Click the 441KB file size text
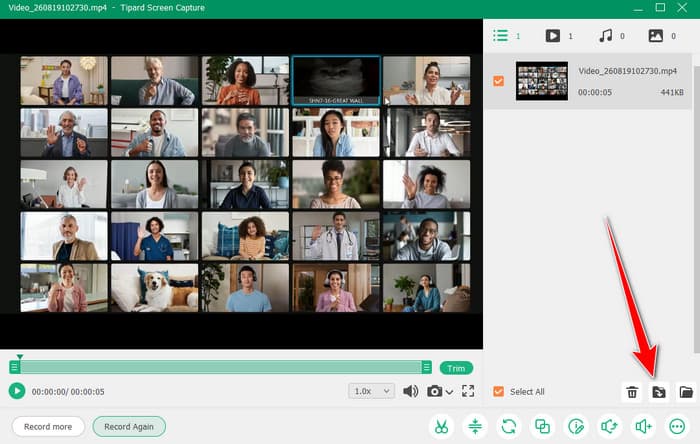 tap(672, 92)
